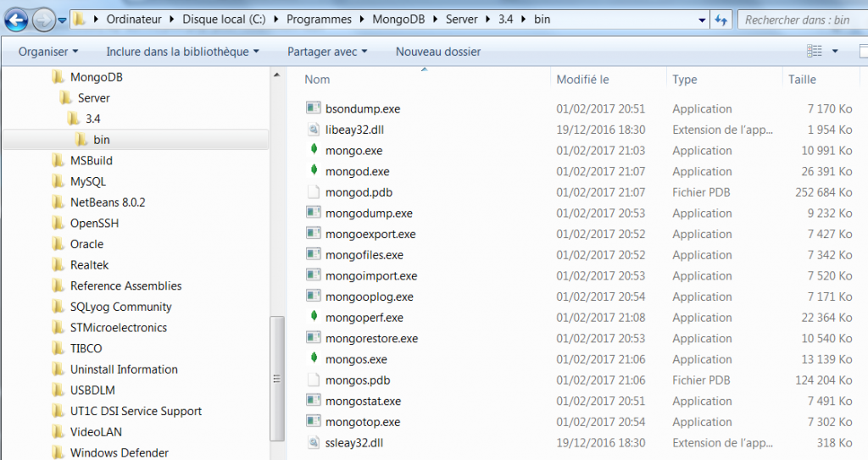Viewport: 868px width, 460px height.
Task: Click the navigation pane scroll up arrow
Action: click(277, 75)
